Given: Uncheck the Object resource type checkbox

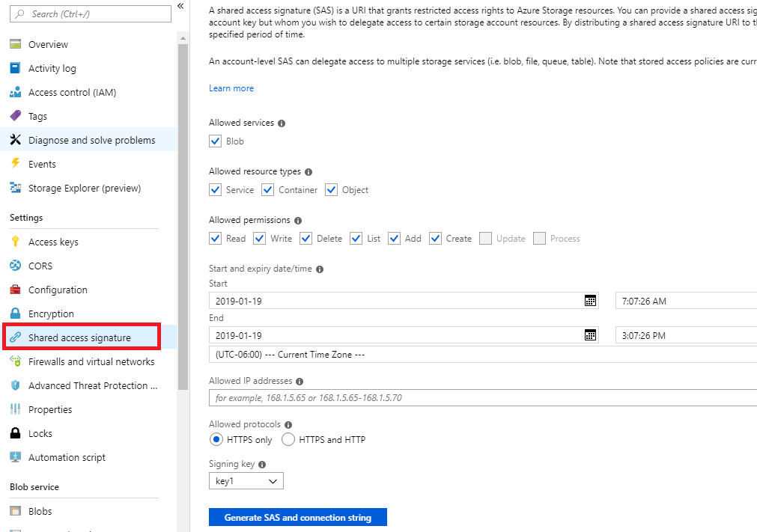Looking at the screenshot, I should click(331, 190).
